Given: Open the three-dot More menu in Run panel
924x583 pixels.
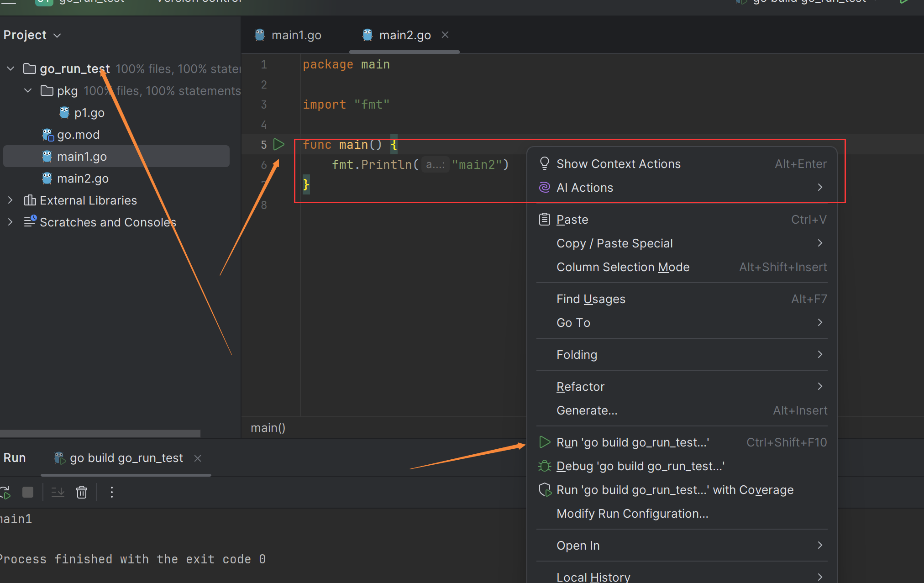Looking at the screenshot, I should (112, 492).
